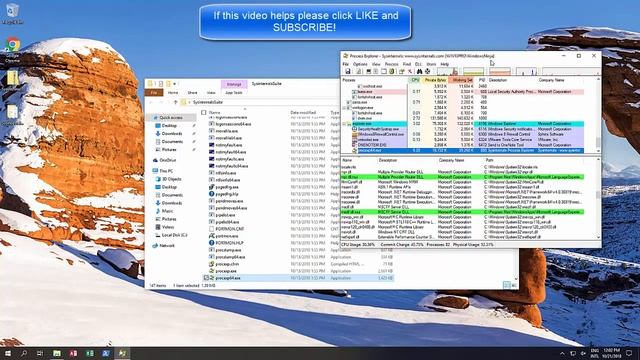This screenshot has width=640, height=360.
Task: Click the binoculars Find Handle or DLL icon
Action: (x=419, y=71)
